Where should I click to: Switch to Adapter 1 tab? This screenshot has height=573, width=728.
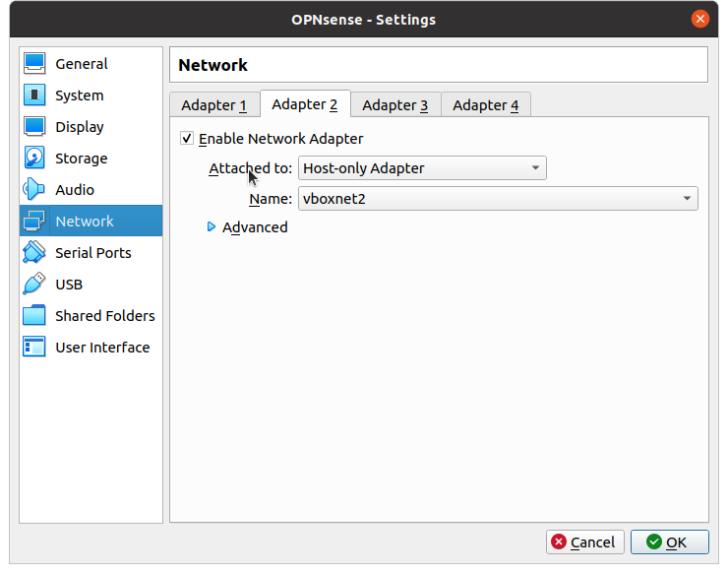[214, 105]
